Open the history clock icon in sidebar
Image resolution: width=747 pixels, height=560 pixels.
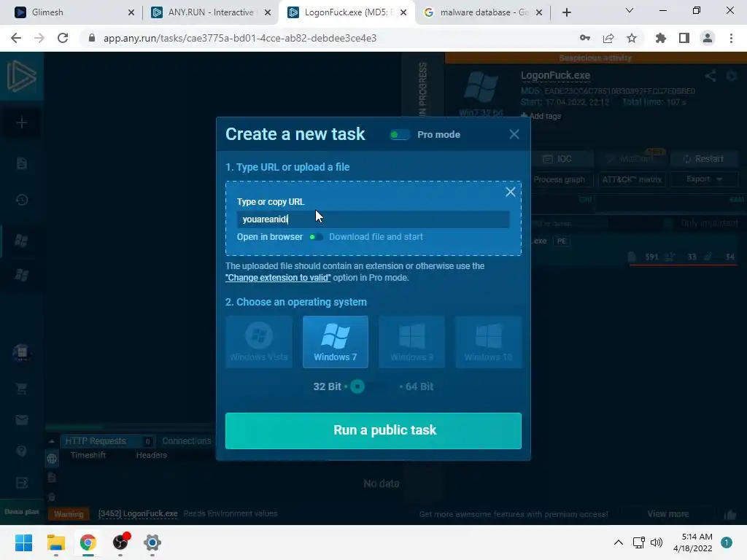21,200
